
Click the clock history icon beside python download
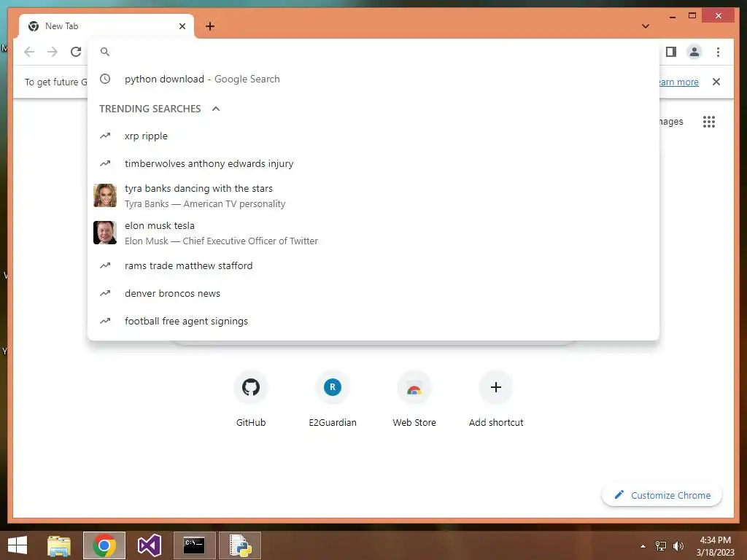(105, 79)
